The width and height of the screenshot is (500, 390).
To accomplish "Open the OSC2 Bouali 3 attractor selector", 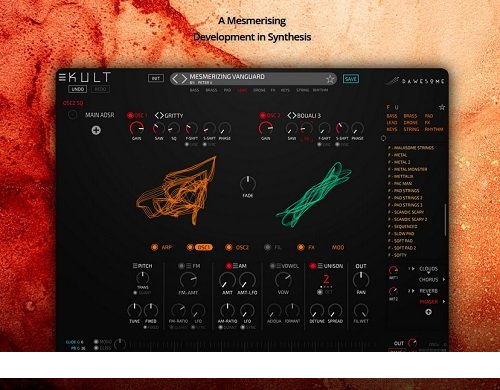I will [x=291, y=115].
